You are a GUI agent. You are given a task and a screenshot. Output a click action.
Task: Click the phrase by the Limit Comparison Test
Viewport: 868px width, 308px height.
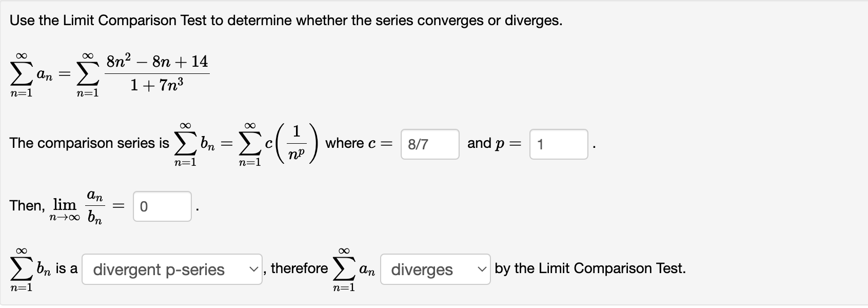[590, 267]
